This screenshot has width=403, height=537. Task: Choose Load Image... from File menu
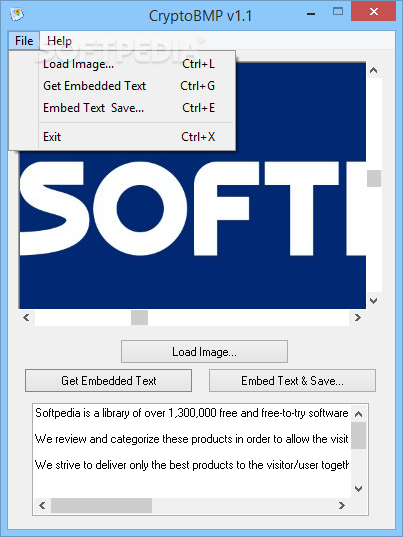tap(122, 64)
